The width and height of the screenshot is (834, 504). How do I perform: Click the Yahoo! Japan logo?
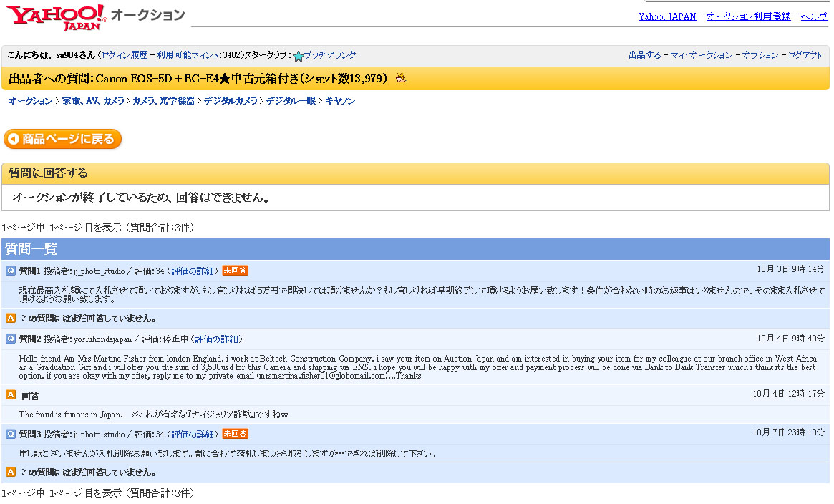point(56,18)
